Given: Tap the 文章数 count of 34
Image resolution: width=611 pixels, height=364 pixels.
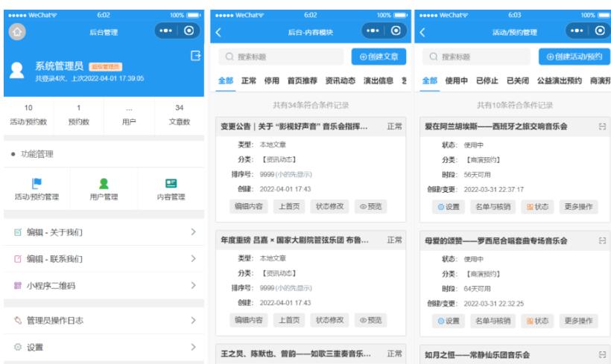Looking at the screenshot, I should (180, 108).
